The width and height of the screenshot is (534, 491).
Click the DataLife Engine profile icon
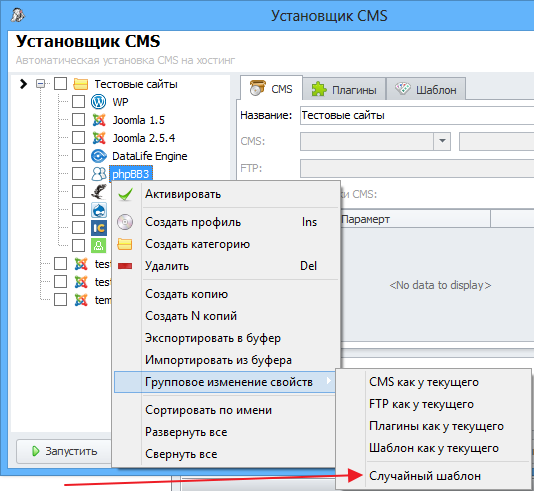[x=99, y=156]
